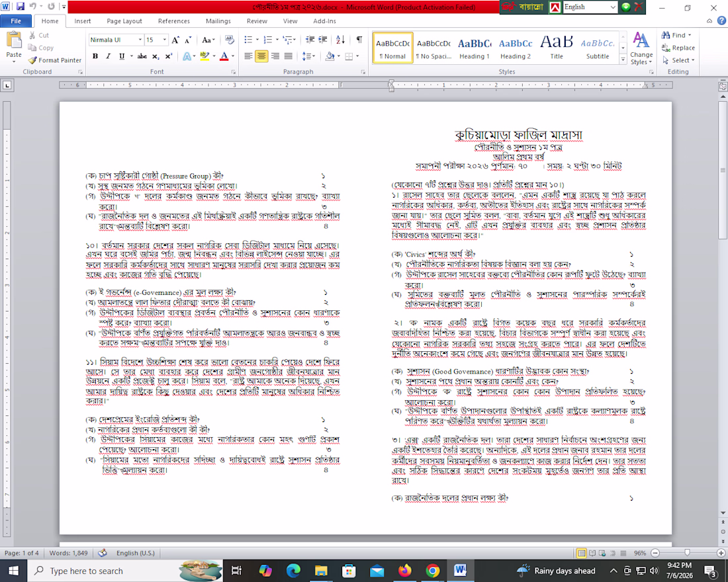Open the font color red swatch
This screenshot has width=728, height=582.
224,56
